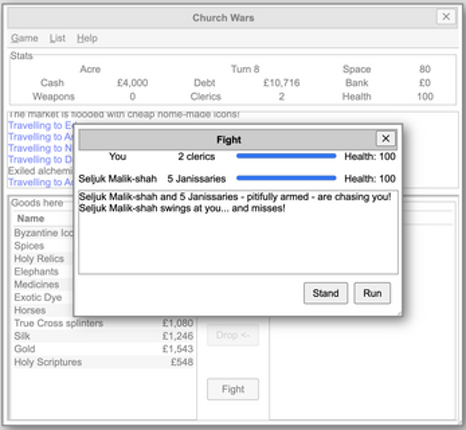Click the Turn 8 label
The height and width of the screenshot is (430, 466).
tap(245, 69)
